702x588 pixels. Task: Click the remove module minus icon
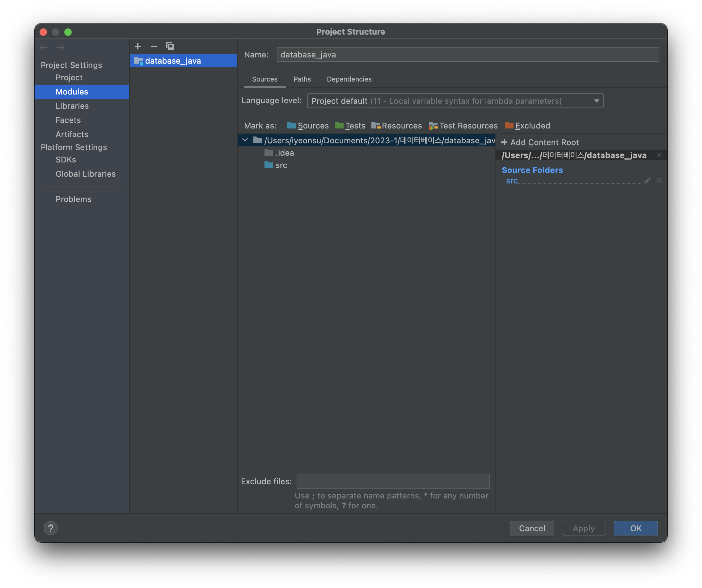click(154, 46)
